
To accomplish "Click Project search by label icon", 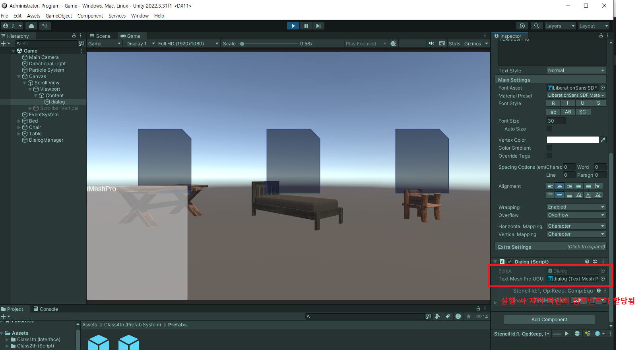I will pyautogui.click(x=448, y=316).
